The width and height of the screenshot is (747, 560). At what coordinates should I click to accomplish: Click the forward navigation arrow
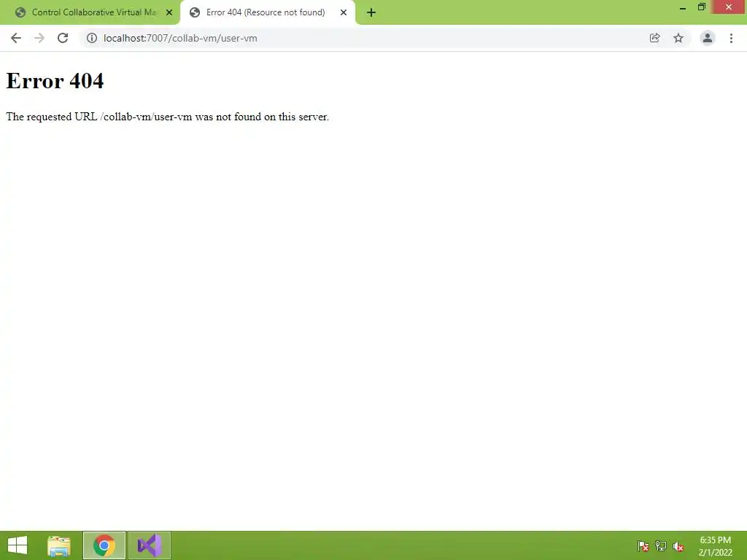39,38
